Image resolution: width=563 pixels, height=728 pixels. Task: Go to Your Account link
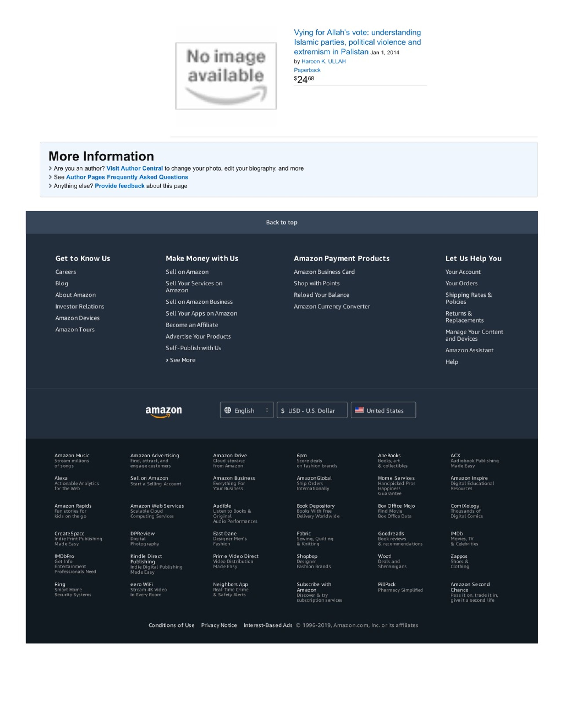[x=463, y=272]
